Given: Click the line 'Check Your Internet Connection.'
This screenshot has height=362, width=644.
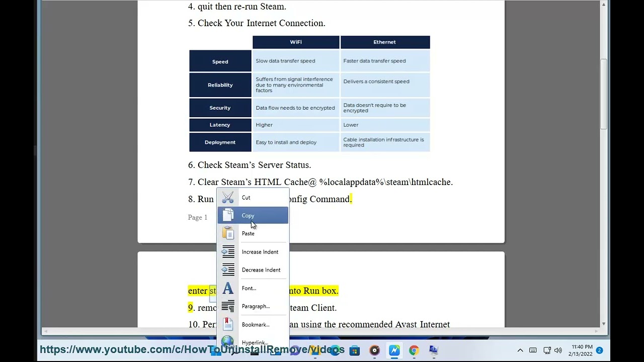Looking at the screenshot, I should [257, 23].
